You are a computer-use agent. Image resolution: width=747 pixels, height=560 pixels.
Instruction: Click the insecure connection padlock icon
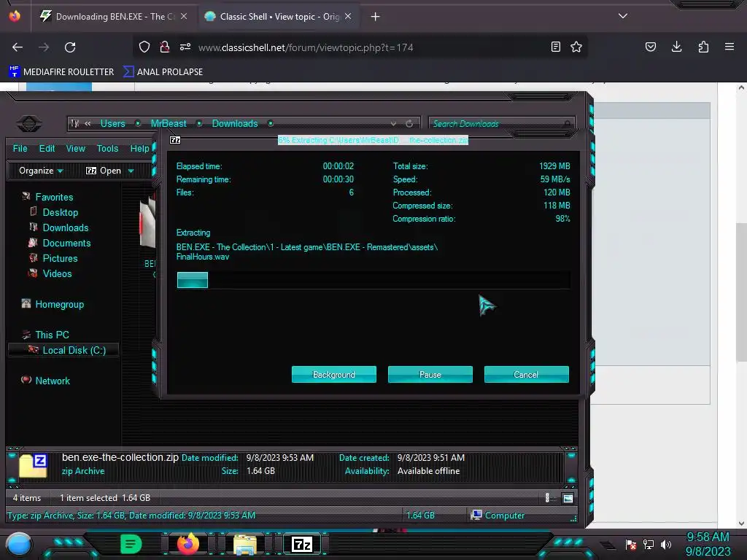pos(165,47)
